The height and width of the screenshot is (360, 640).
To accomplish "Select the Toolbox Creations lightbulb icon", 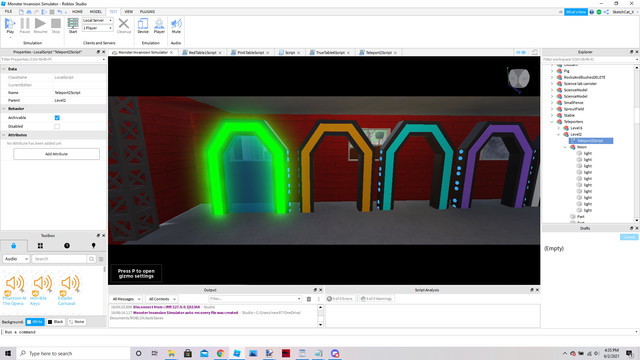I will pyautogui.click(x=93, y=246).
